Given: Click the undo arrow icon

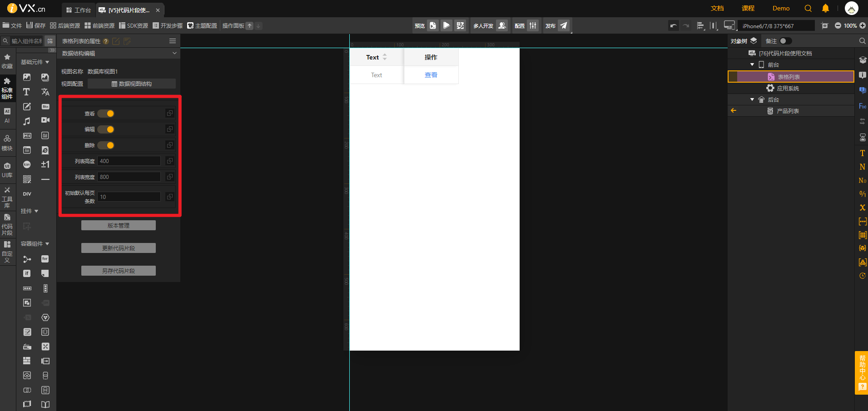Looking at the screenshot, I should (673, 26).
